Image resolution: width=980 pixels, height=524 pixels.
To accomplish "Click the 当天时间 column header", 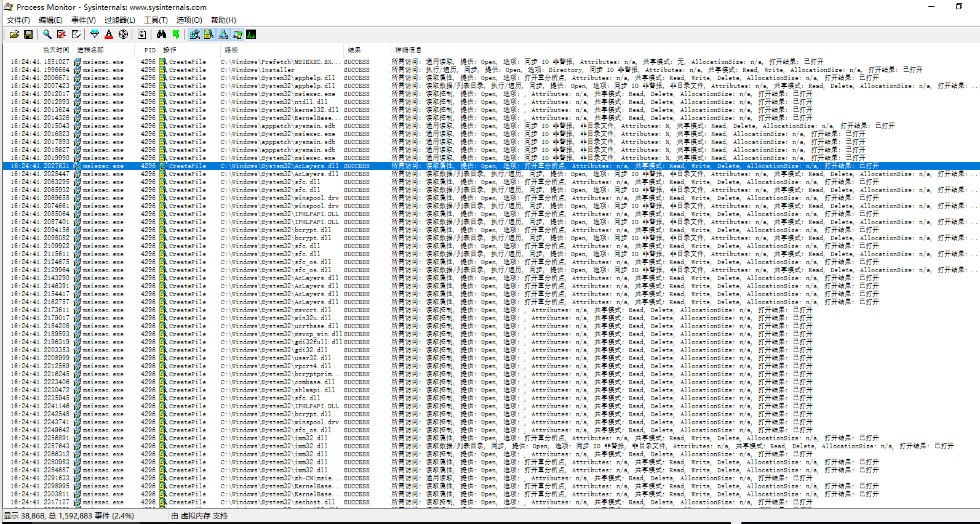I will point(38,50).
